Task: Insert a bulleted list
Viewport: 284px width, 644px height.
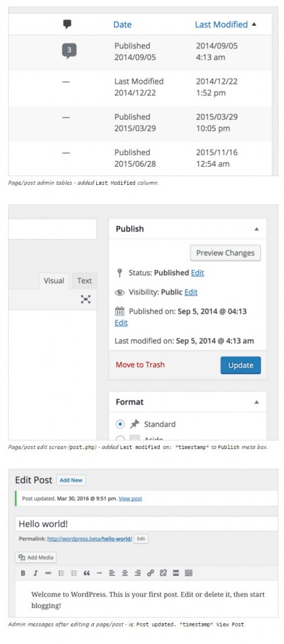Action: click(x=61, y=573)
